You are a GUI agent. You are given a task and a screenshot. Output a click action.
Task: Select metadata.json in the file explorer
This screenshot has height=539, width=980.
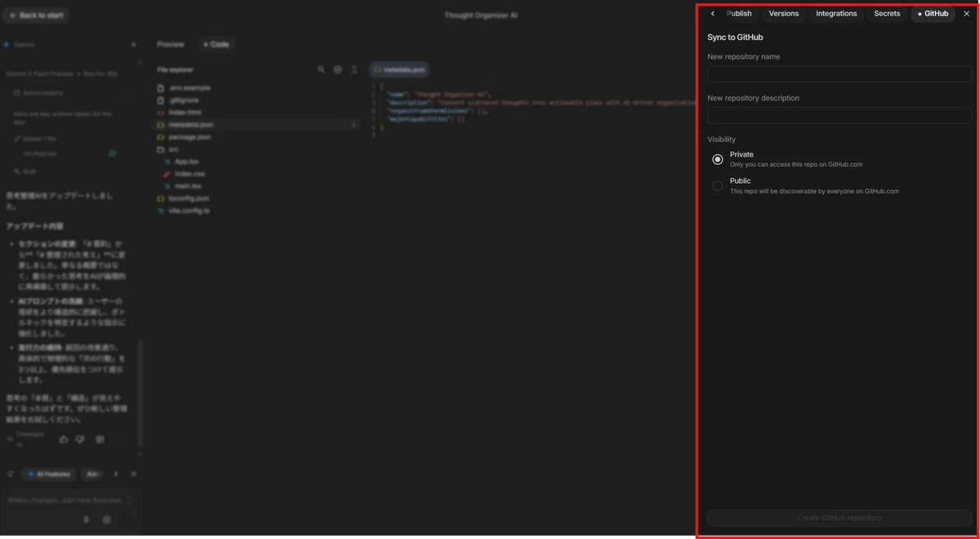click(x=256, y=125)
